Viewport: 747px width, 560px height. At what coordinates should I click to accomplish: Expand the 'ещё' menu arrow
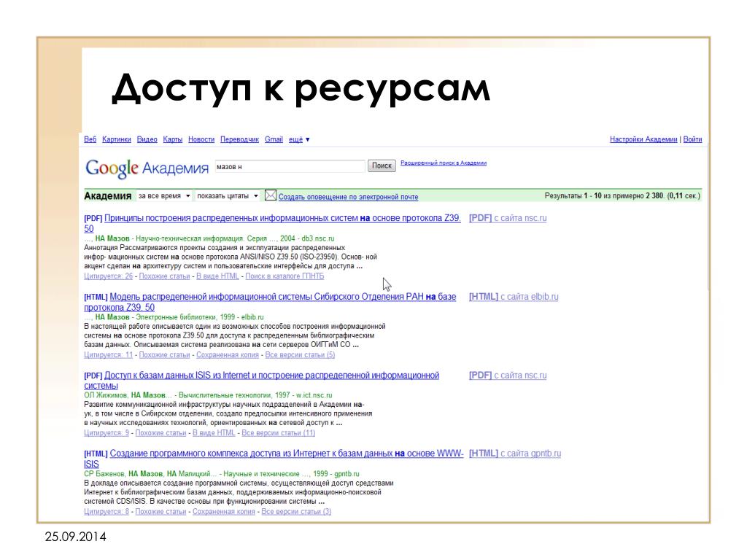coord(307,139)
